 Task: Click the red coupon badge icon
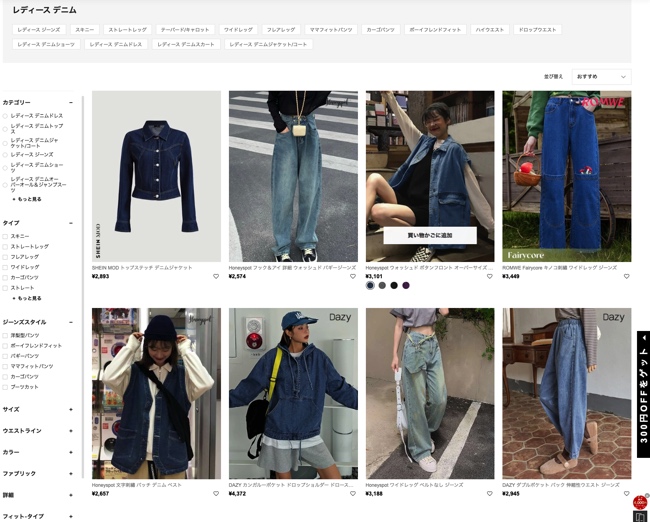[x=639, y=502]
